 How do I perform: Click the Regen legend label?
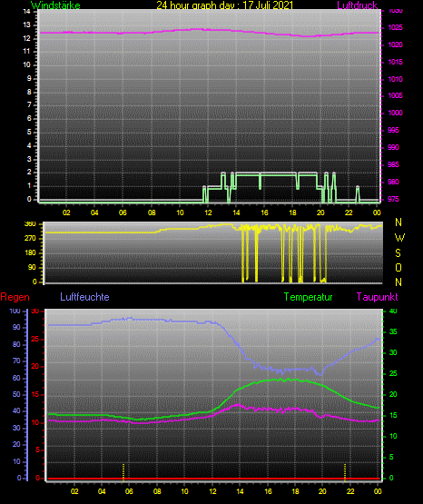click(15, 297)
